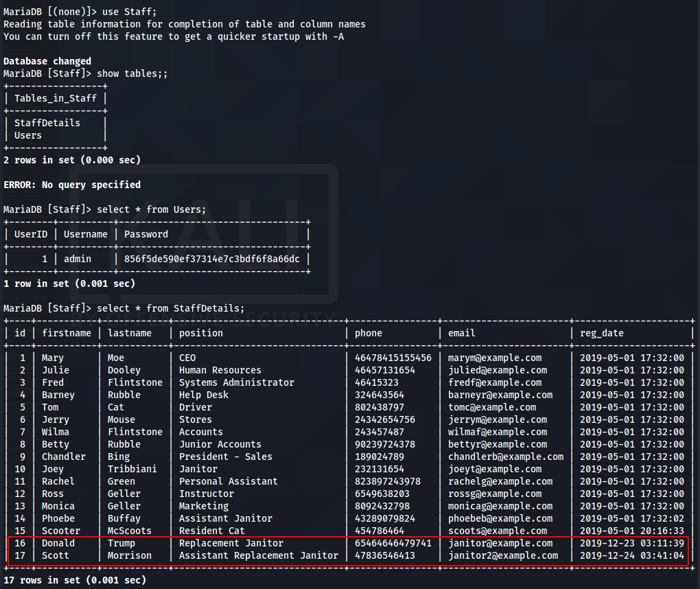700x589 pixels.
Task: Click the admin password hash value
Action: [212, 259]
